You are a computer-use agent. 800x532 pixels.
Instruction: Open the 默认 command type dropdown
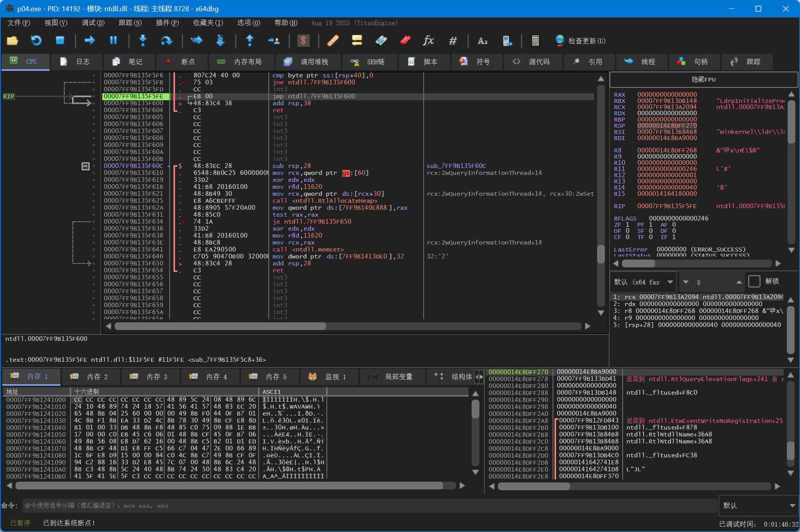[x=758, y=506]
